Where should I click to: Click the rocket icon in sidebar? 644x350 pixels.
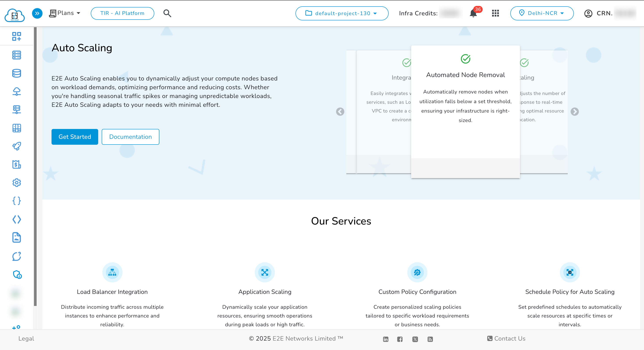[x=16, y=146]
